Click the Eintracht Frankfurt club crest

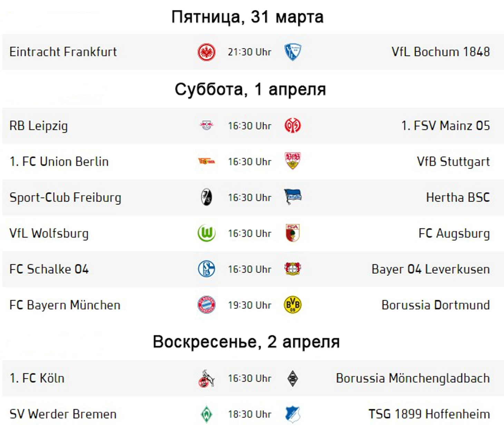click(x=206, y=52)
